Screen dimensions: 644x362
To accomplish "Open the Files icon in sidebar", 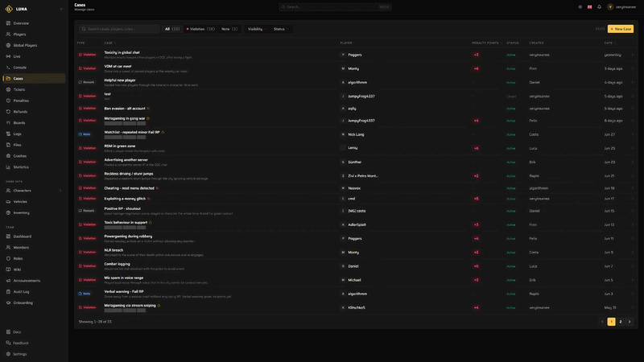I will pos(8,145).
